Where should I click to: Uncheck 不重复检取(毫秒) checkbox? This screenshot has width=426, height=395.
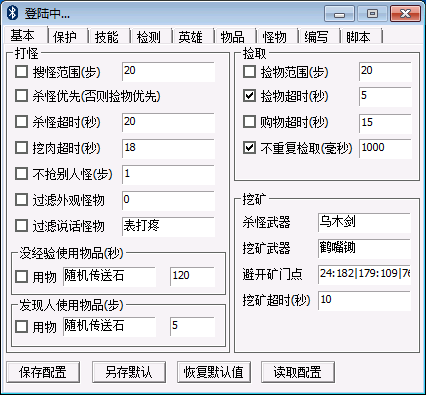[250, 148]
